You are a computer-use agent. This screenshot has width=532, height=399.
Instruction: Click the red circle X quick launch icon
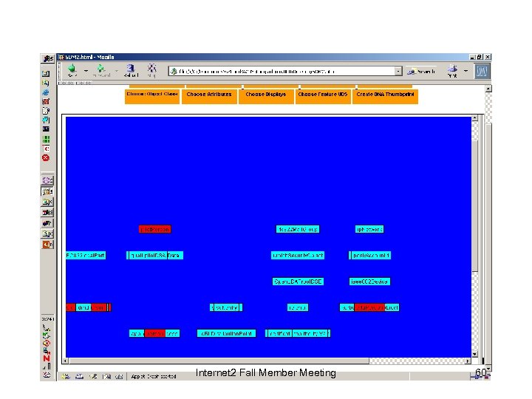tap(46, 158)
